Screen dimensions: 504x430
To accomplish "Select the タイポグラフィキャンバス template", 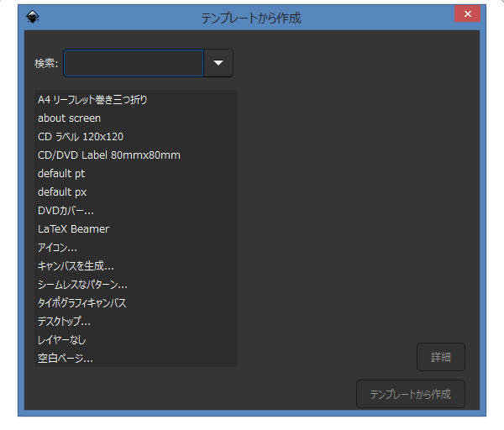I will click(x=135, y=303).
